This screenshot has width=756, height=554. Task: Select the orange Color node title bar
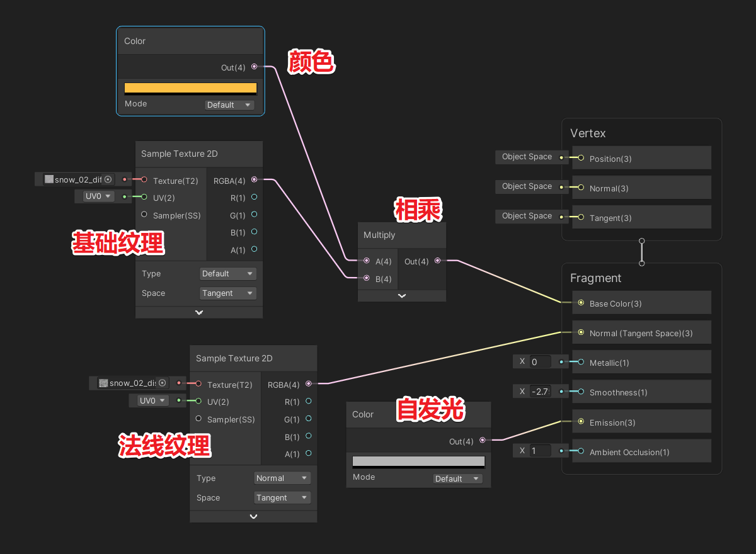190,41
